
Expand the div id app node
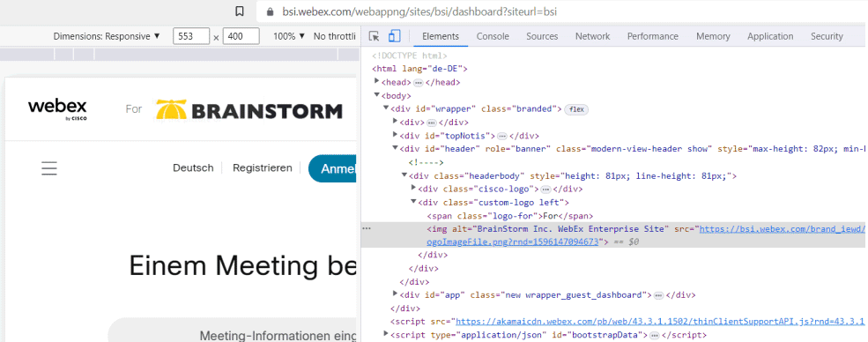tap(395, 294)
